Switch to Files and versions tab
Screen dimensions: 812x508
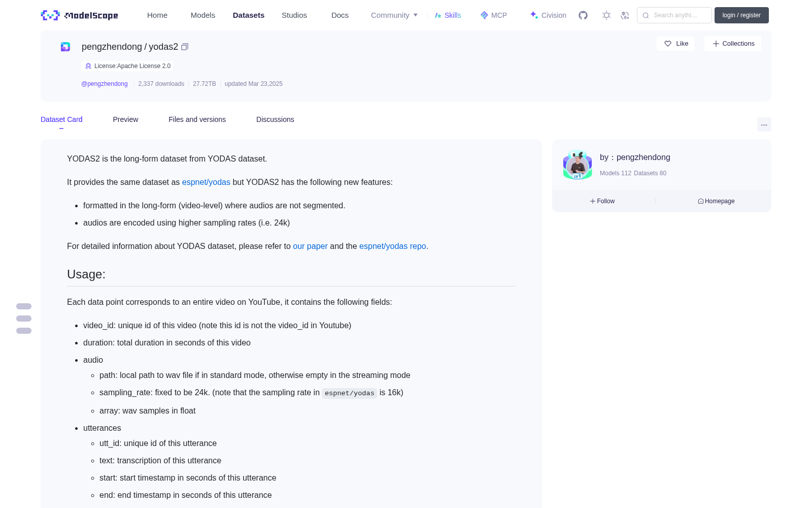[x=197, y=119]
